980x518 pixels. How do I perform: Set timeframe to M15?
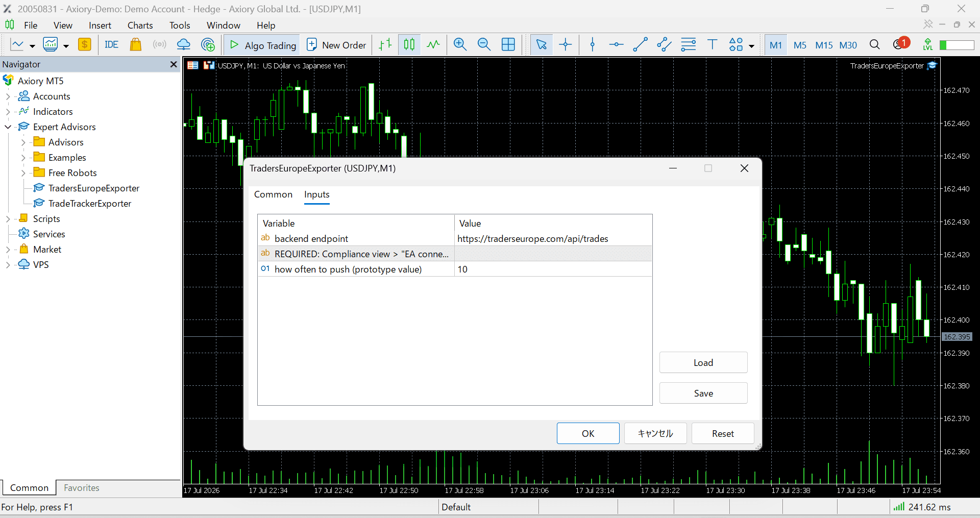(824, 45)
